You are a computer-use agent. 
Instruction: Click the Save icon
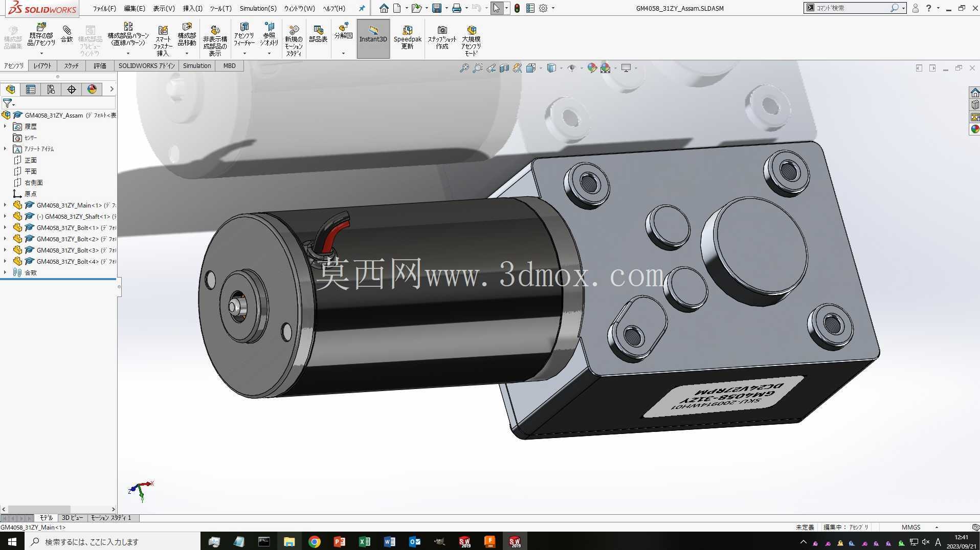[436, 8]
